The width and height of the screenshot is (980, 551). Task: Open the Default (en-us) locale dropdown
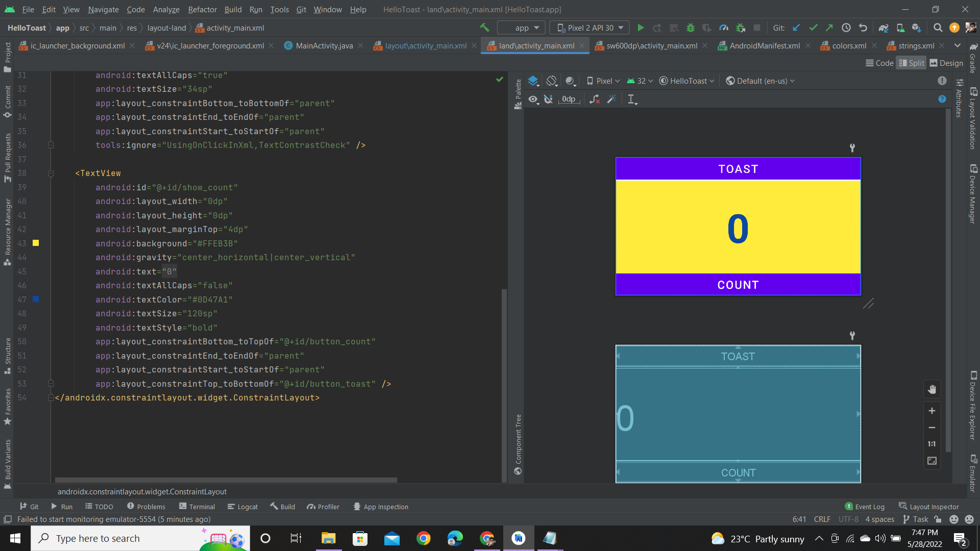click(x=759, y=81)
